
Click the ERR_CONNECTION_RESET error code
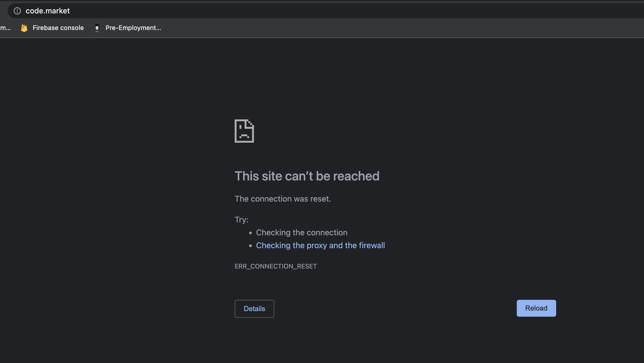click(x=276, y=266)
